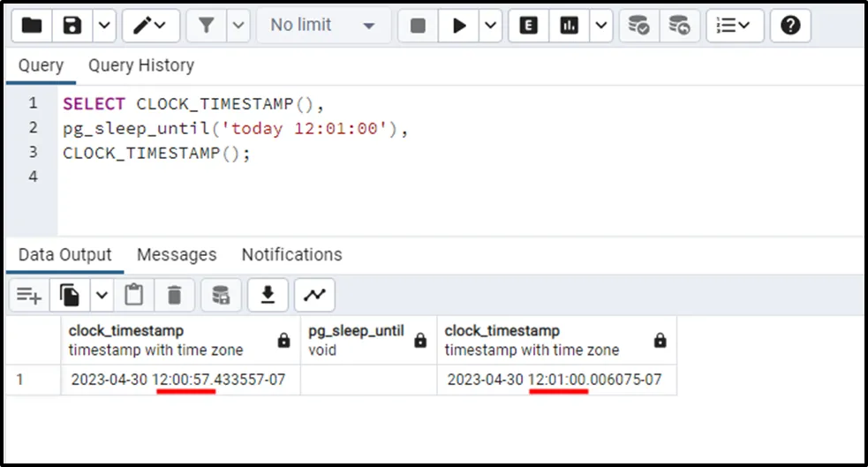Click the Explain Analyze chart icon
The image size is (868, 467).
pos(569,26)
